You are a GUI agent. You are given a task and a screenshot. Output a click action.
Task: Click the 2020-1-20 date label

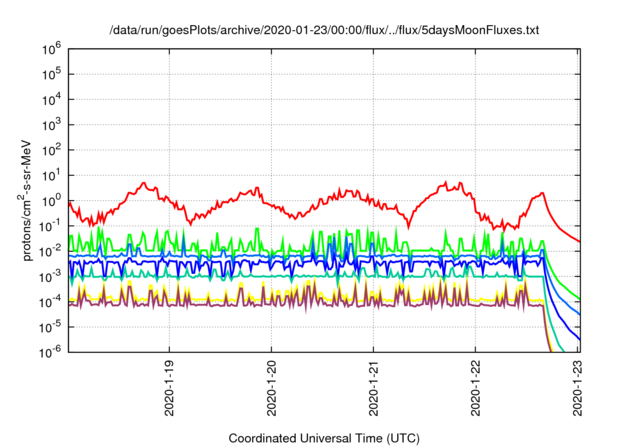pos(271,388)
